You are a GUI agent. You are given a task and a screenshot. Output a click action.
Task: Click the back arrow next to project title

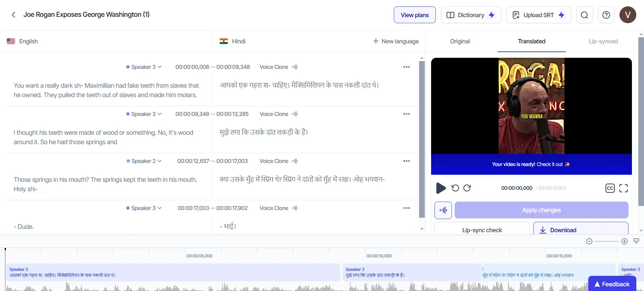13,15
